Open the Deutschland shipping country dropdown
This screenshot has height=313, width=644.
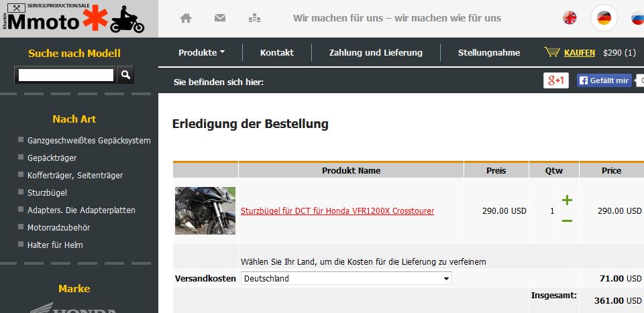pyautogui.click(x=346, y=279)
